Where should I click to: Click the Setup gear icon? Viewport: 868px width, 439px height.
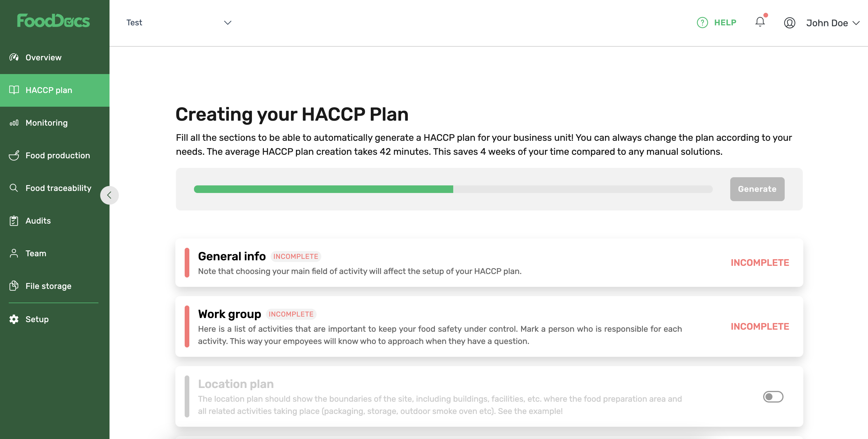click(x=14, y=319)
